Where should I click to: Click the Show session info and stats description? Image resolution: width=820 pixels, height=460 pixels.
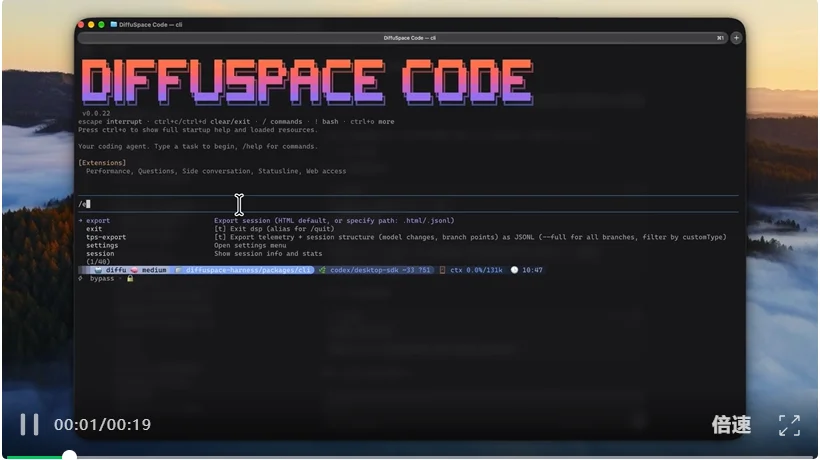pos(268,254)
